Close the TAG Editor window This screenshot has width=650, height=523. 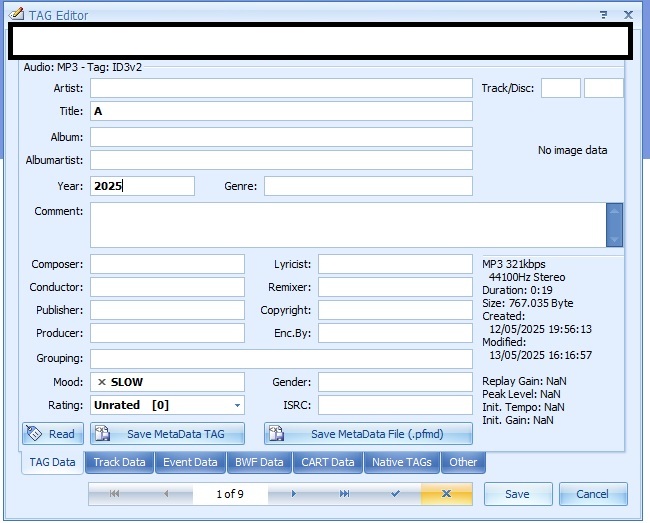click(x=628, y=15)
